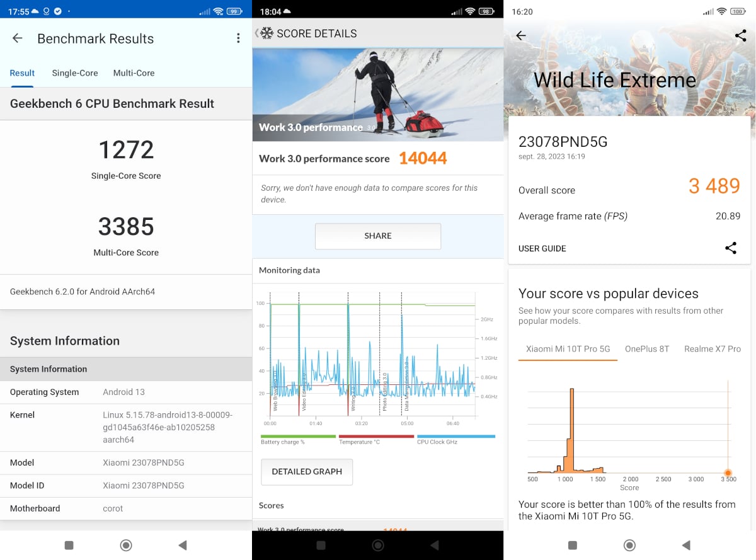Select the Result tab
The width and height of the screenshot is (756, 560).
[x=22, y=73]
